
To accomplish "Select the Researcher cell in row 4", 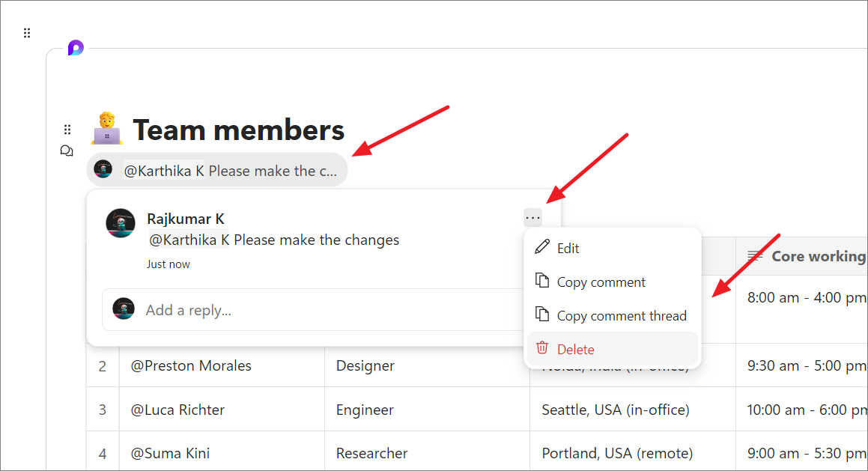I will [x=371, y=454].
